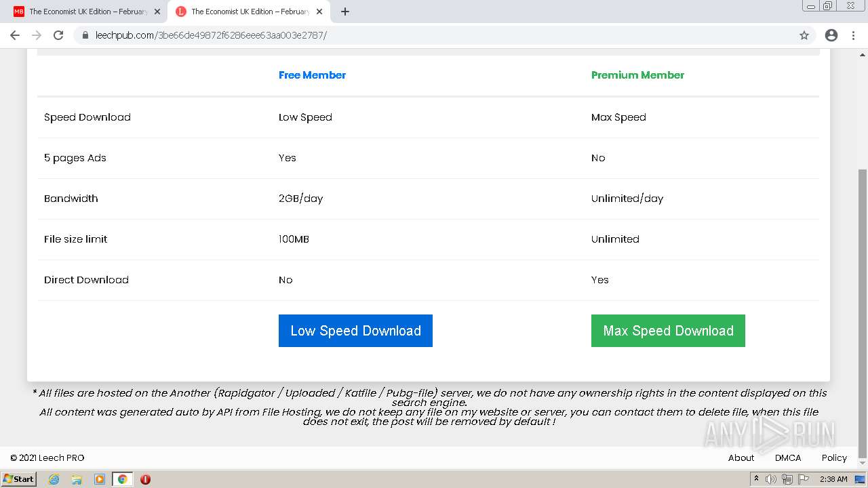
Task: Close the first Economist UK Edition tab
Action: point(157,12)
